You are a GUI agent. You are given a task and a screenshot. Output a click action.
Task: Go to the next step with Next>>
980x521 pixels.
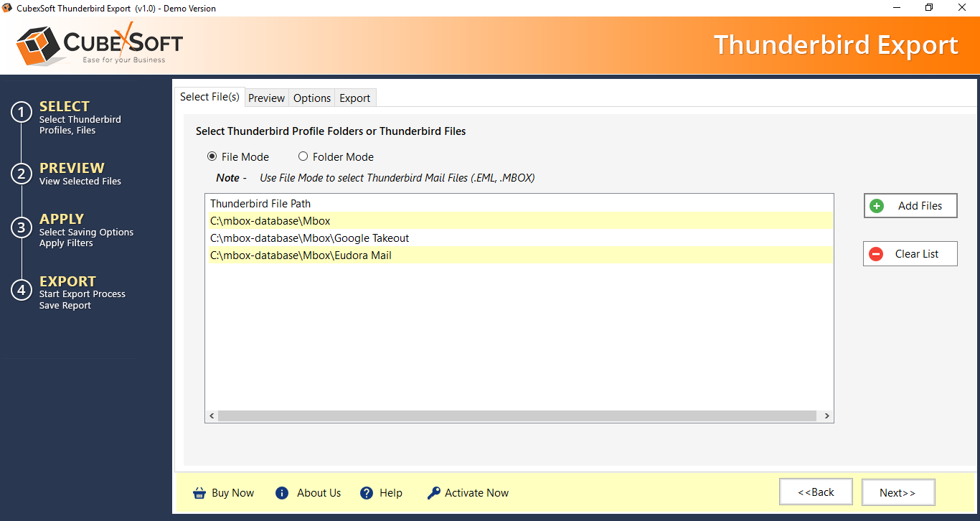point(898,492)
